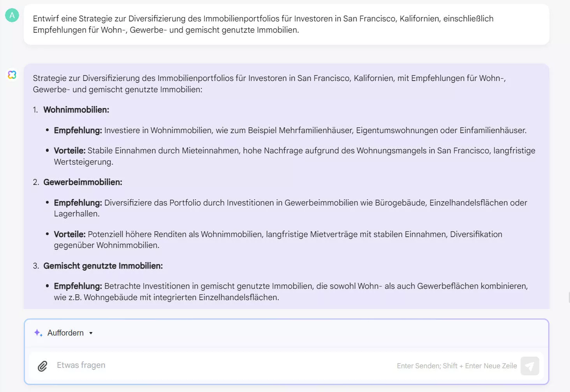Open the Auffordern dropdown arrow
This screenshot has width=570, height=392.
point(91,333)
